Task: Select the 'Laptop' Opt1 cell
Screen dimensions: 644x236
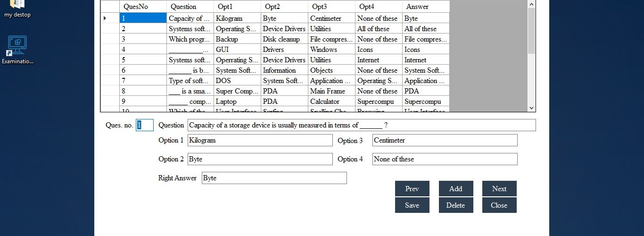Action: click(x=237, y=101)
